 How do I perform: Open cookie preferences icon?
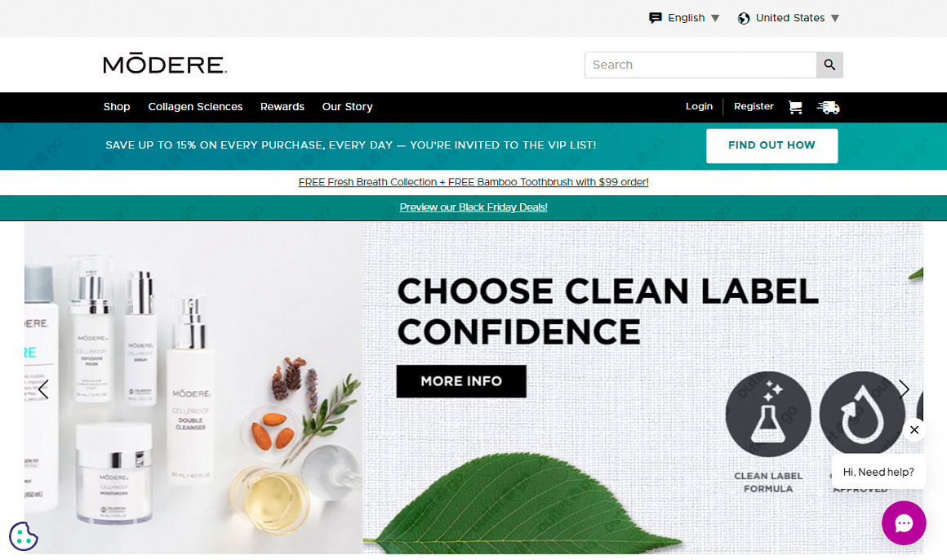point(24,536)
